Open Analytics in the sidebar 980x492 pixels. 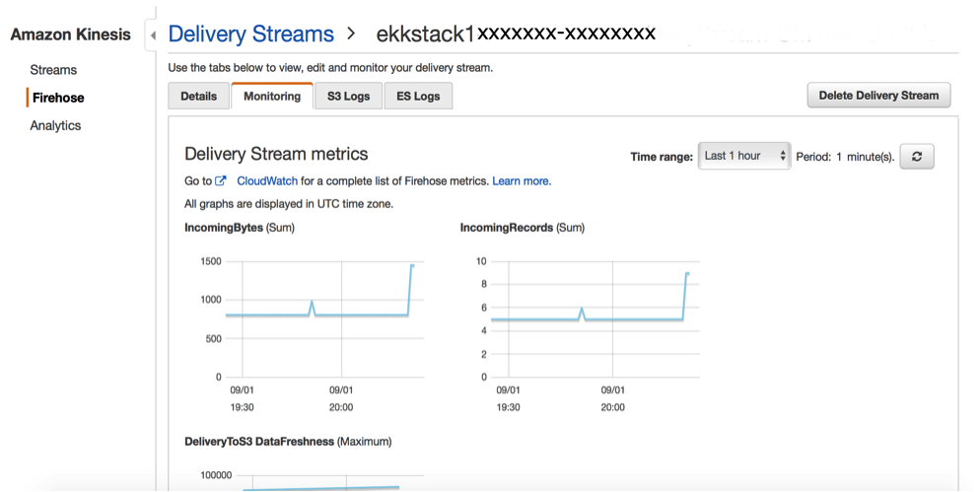55,125
